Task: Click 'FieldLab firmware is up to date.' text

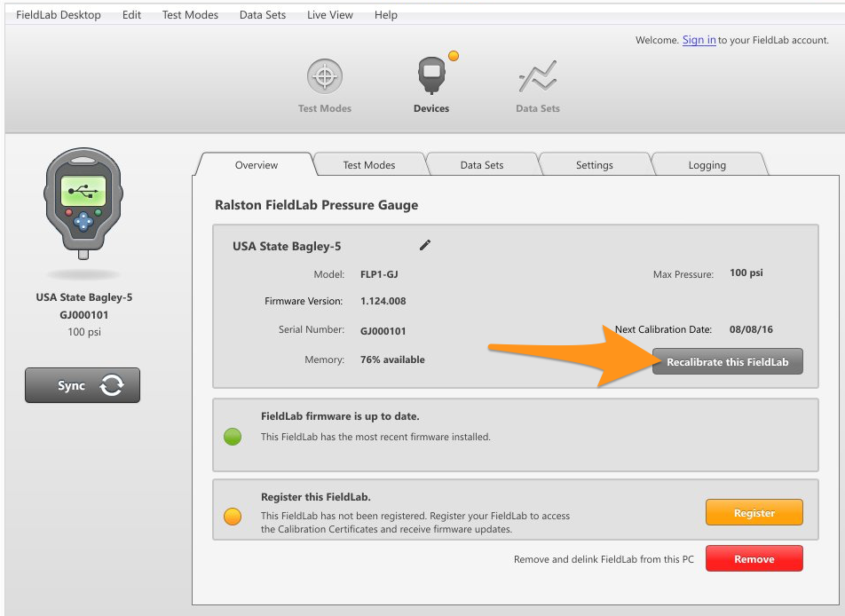Action: [340, 416]
